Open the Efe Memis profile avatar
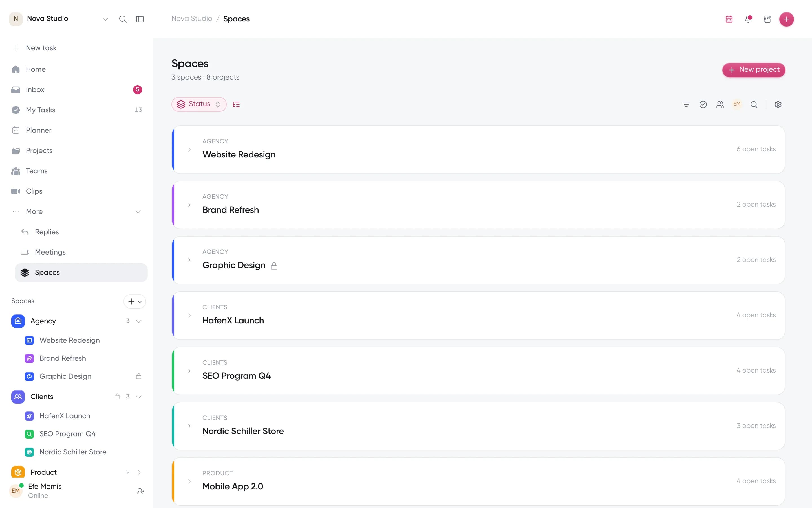 pos(16,491)
